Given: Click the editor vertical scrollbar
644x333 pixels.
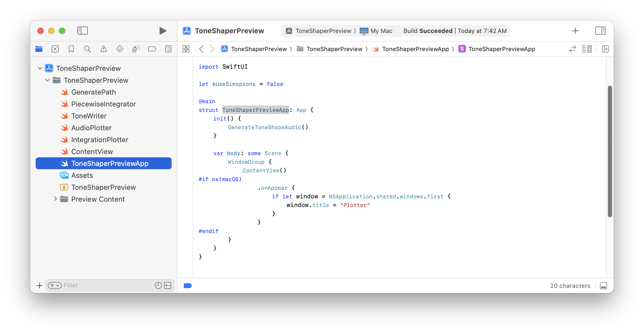Looking at the screenshot, I should (610, 151).
